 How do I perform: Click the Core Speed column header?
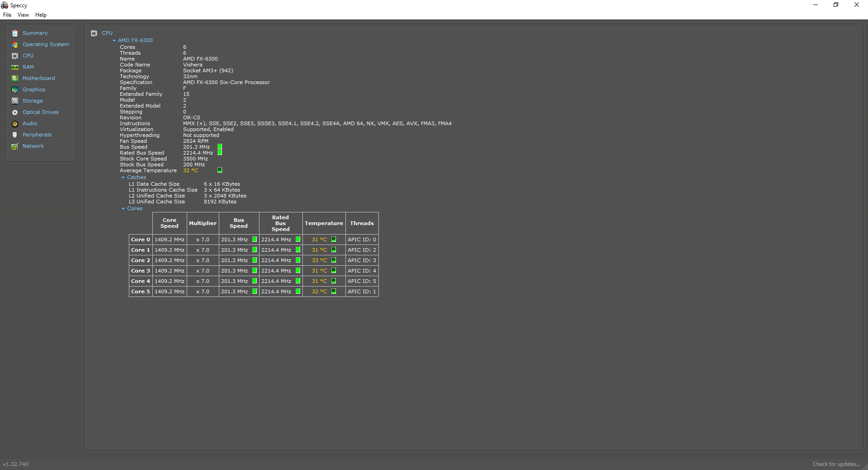coord(170,223)
